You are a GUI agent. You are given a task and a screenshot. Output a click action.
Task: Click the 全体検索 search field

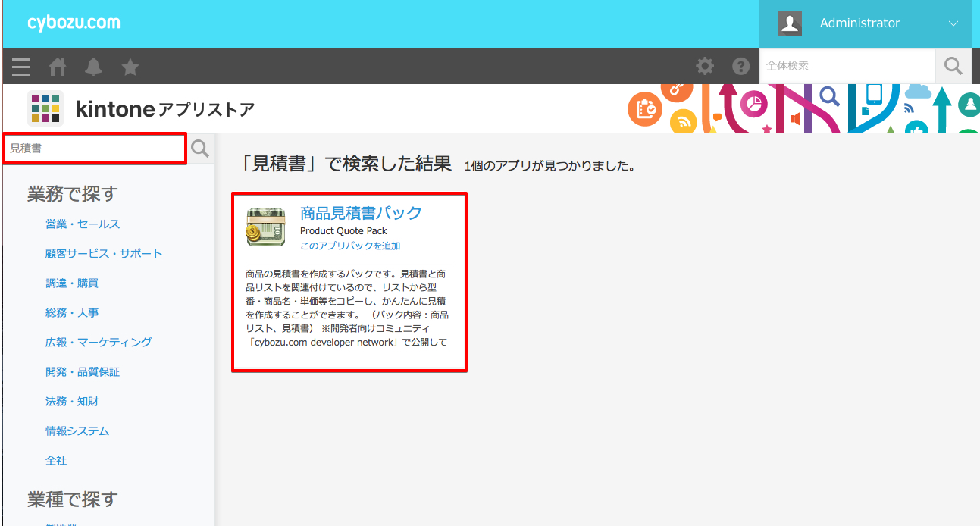point(847,66)
